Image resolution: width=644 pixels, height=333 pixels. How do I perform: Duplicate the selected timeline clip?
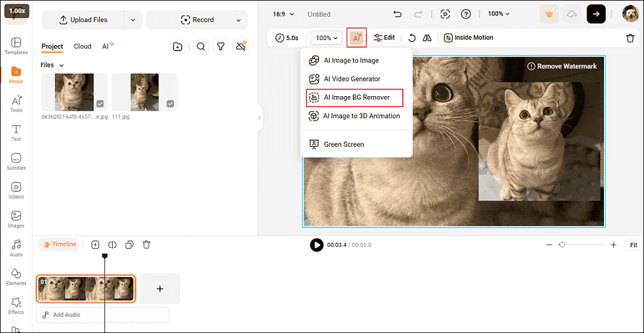130,245
